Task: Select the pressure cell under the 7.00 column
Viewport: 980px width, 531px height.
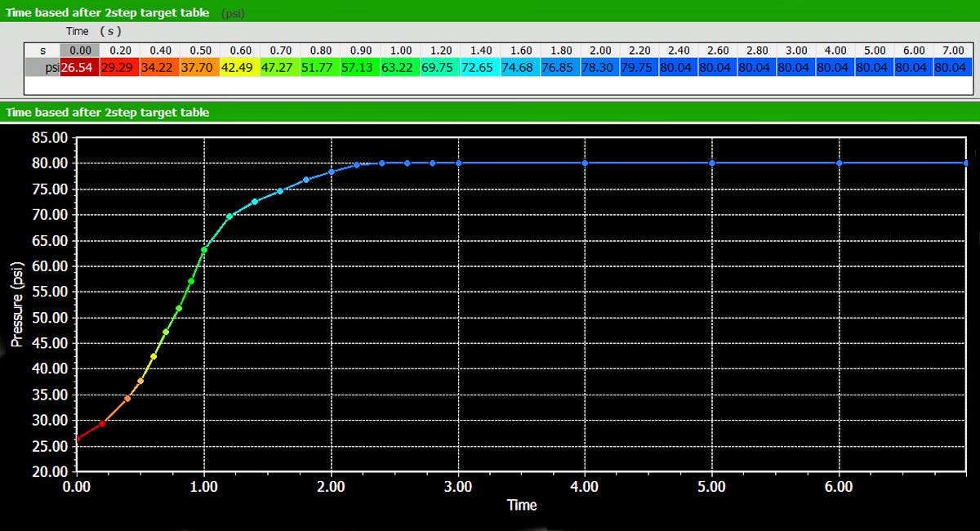Action: (953, 68)
